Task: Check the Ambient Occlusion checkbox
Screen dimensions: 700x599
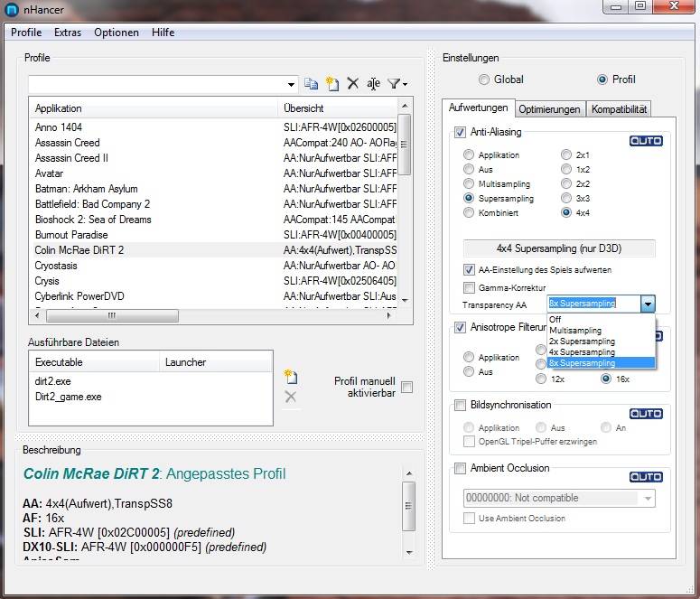Action: [x=460, y=468]
